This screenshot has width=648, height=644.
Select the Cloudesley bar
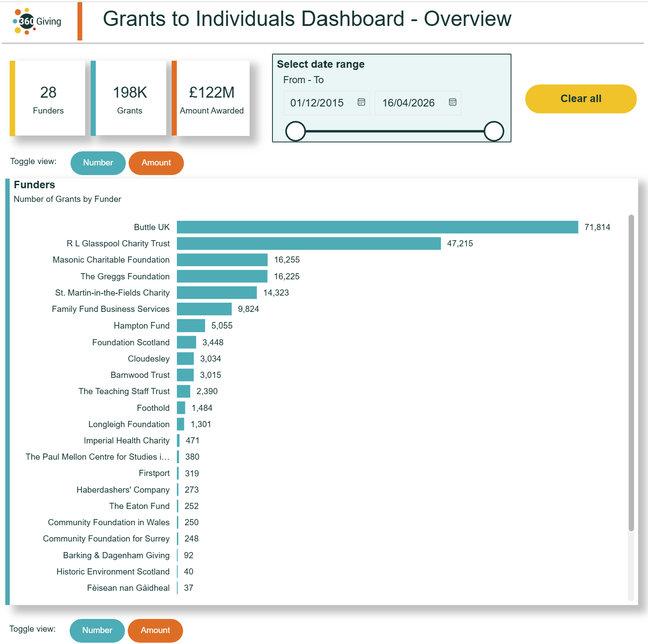(x=185, y=359)
